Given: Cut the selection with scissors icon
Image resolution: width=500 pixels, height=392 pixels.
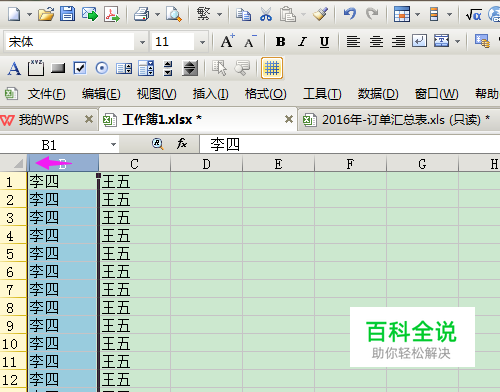Looking at the screenshot, I should pos(266,14).
